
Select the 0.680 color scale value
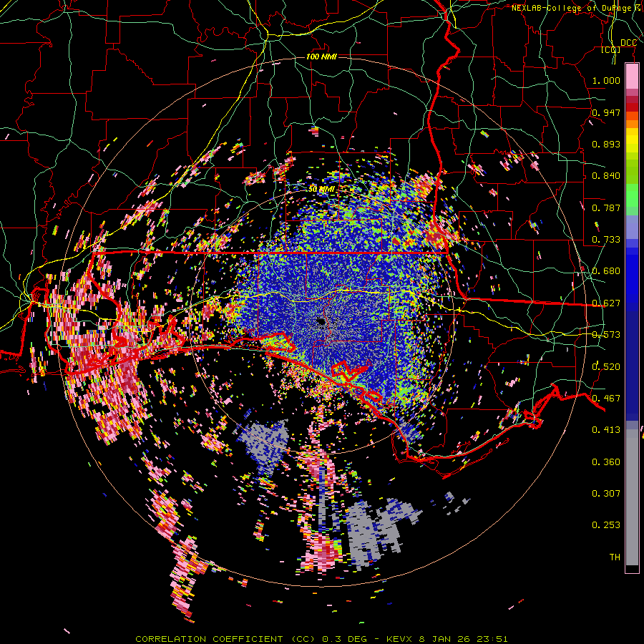[x=606, y=271]
